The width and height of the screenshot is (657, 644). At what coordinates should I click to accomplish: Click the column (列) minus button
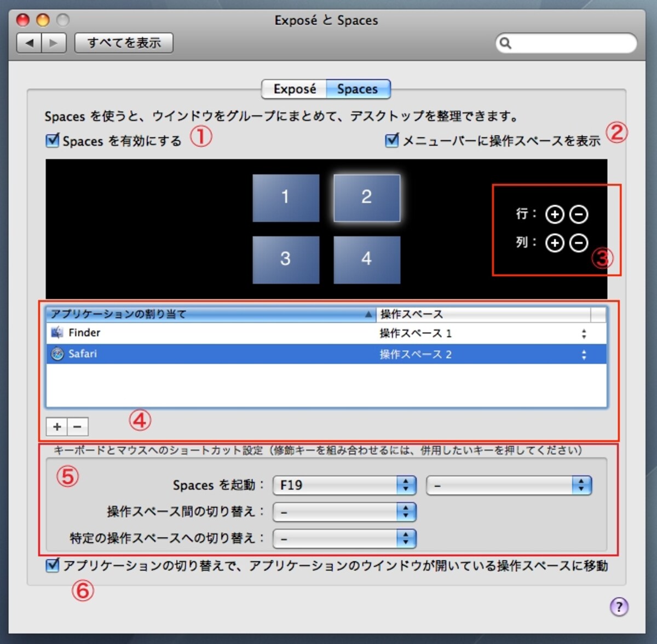pos(579,242)
